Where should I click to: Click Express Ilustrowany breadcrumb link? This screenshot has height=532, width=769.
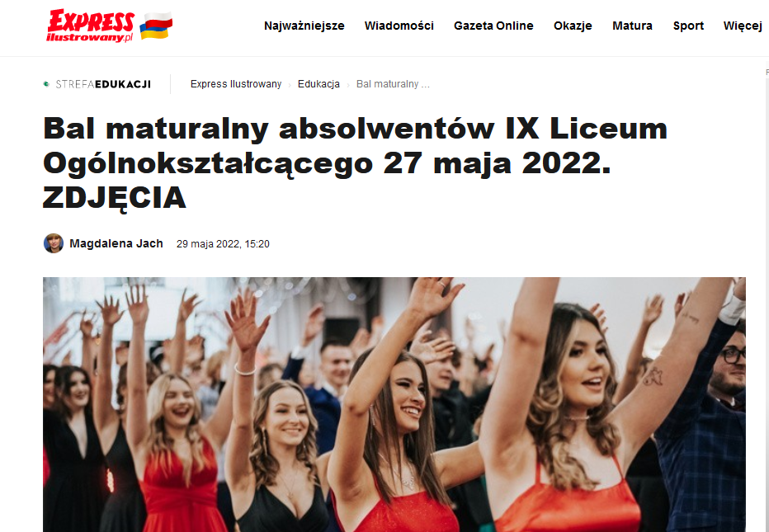coord(236,84)
